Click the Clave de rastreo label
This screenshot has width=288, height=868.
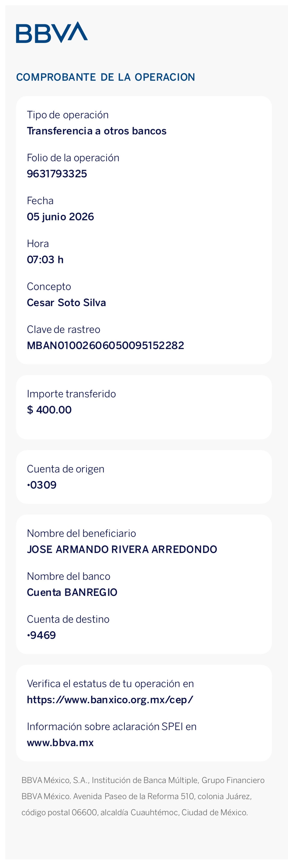click(63, 330)
